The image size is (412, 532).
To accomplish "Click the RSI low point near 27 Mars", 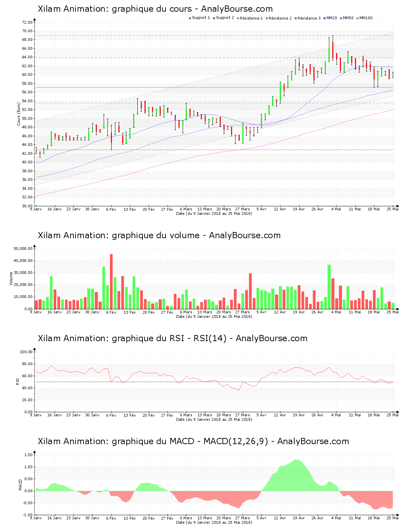I will [239, 390].
